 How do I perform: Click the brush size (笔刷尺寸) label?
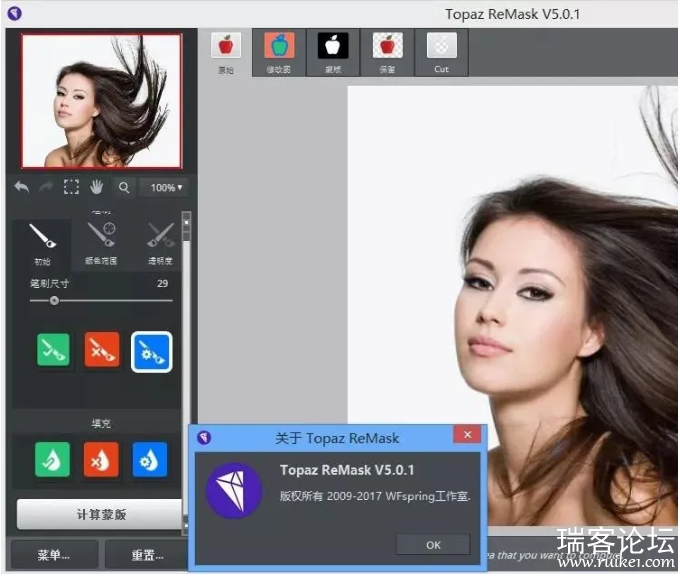[49, 284]
